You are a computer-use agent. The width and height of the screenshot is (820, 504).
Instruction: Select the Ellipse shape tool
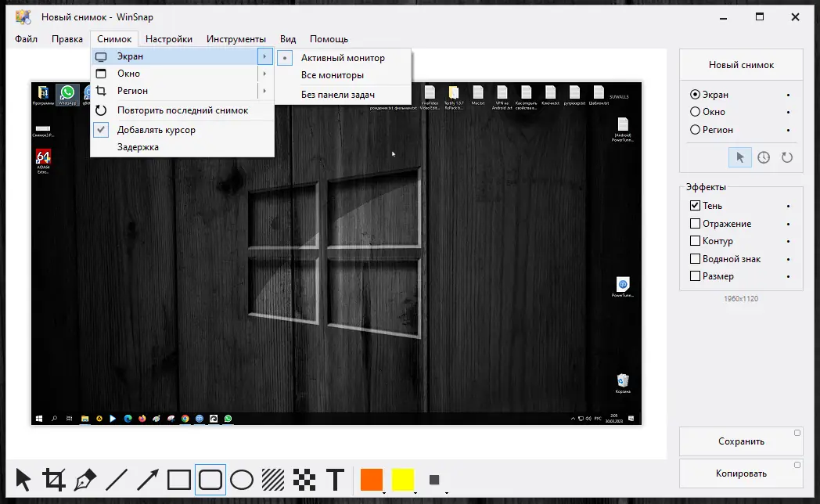tap(242, 479)
